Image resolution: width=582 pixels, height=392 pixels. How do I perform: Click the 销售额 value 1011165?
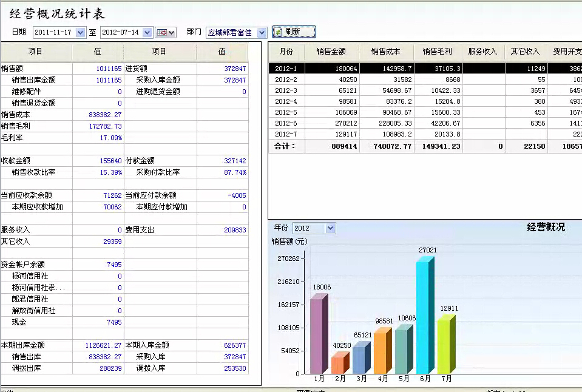(x=109, y=69)
